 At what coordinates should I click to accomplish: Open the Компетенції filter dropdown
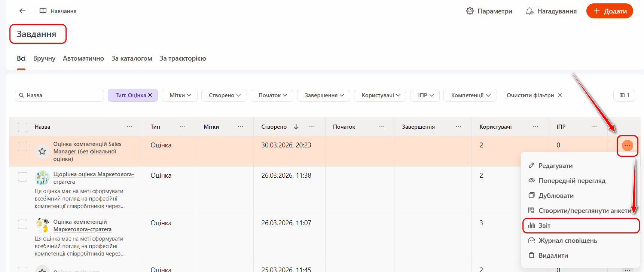(x=470, y=95)
